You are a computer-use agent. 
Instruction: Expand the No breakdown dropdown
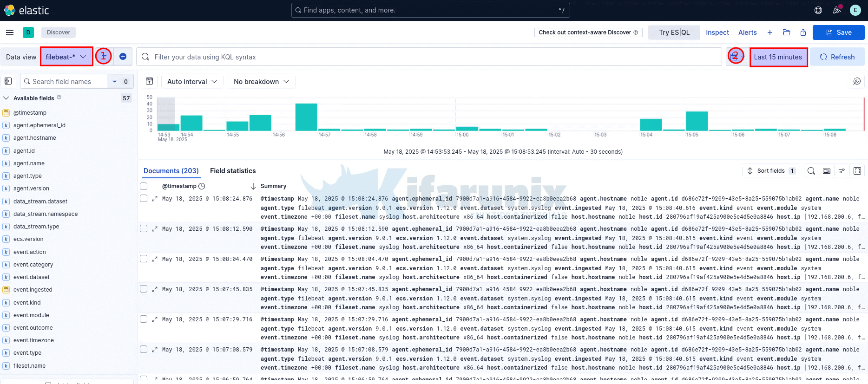point(261,81)
